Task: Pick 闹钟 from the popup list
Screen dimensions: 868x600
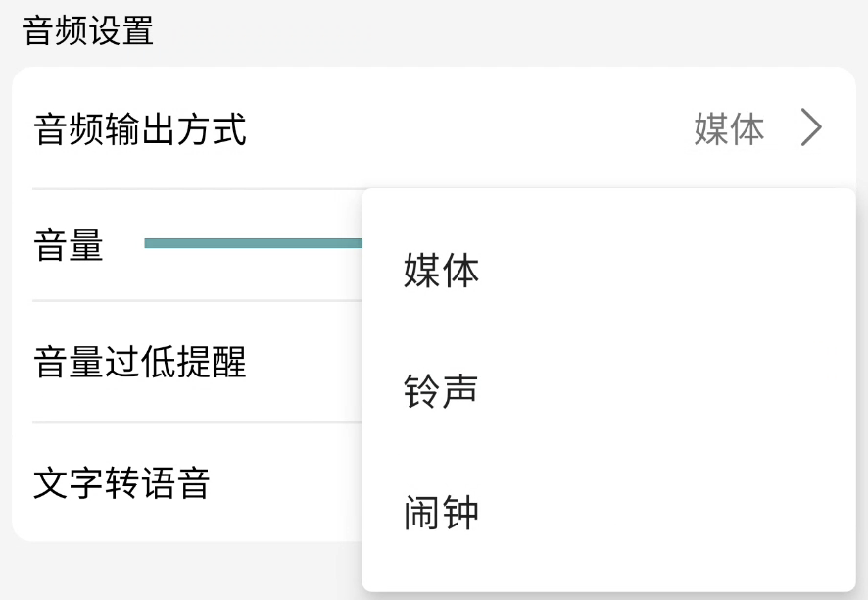Action: pos(442,513)
